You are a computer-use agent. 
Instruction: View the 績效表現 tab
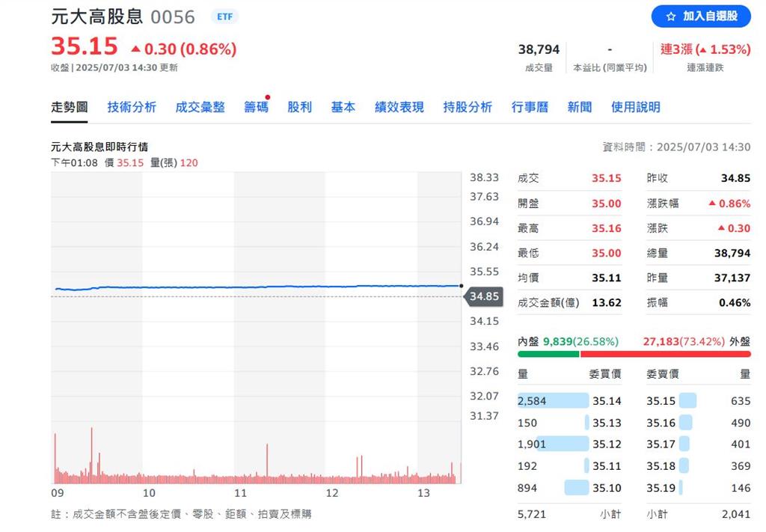(399, 107)
